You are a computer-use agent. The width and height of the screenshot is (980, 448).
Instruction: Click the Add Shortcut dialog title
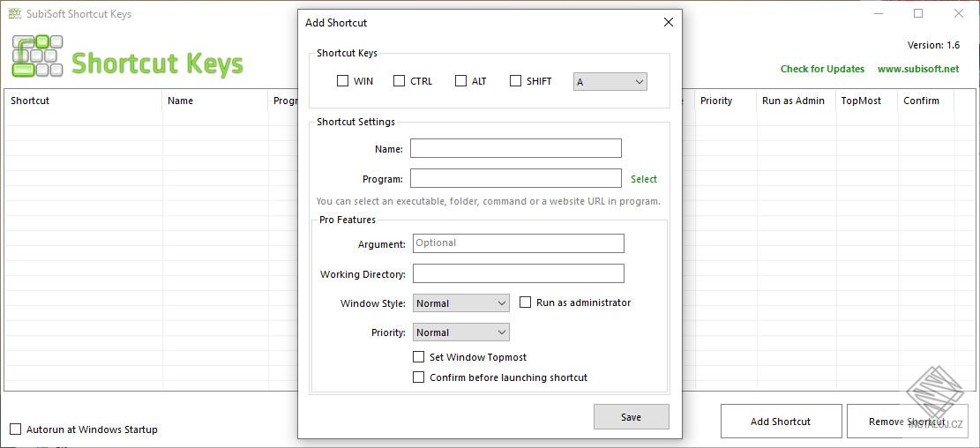coord(336,23)
